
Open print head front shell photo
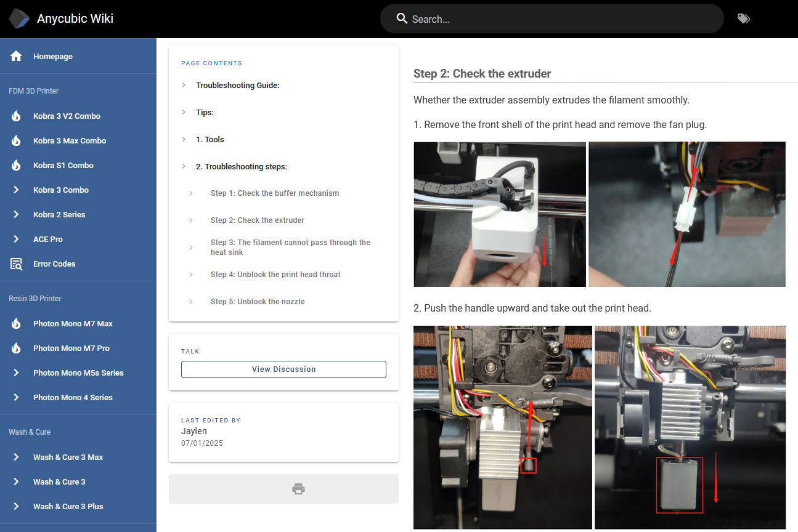[500, 214]
